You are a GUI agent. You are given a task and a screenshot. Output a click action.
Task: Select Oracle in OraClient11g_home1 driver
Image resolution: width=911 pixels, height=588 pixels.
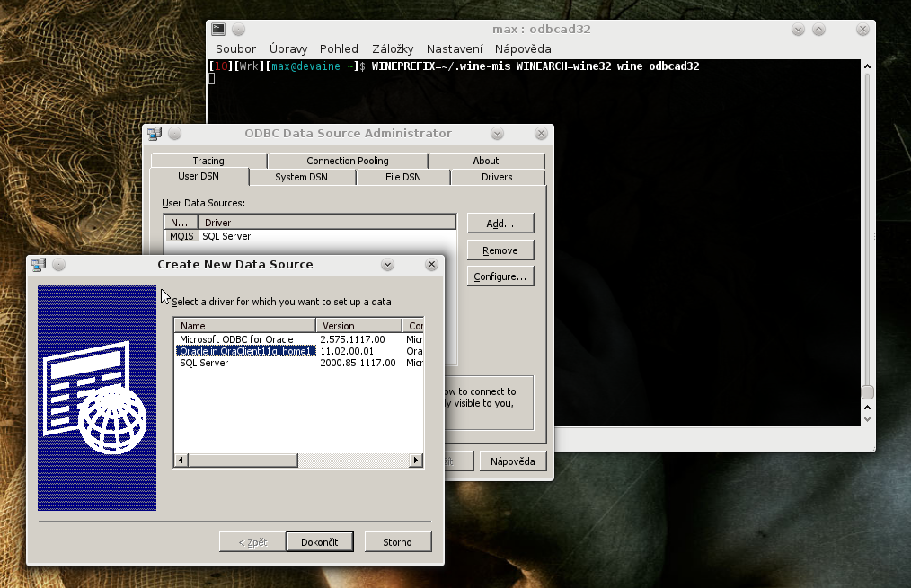point(246,351)
